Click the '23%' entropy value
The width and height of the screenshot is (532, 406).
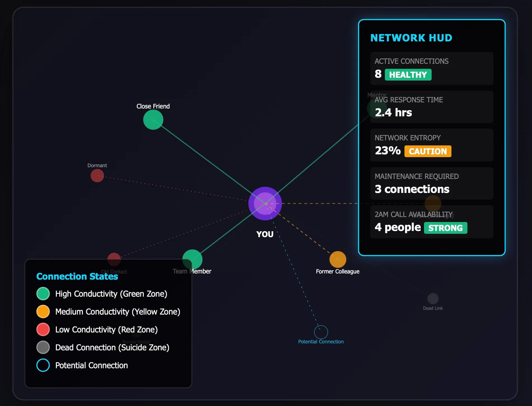[388, 150]
